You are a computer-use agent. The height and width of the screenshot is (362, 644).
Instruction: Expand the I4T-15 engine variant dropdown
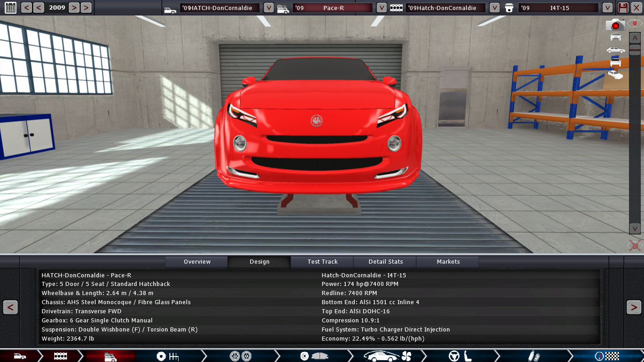point(607,8)
